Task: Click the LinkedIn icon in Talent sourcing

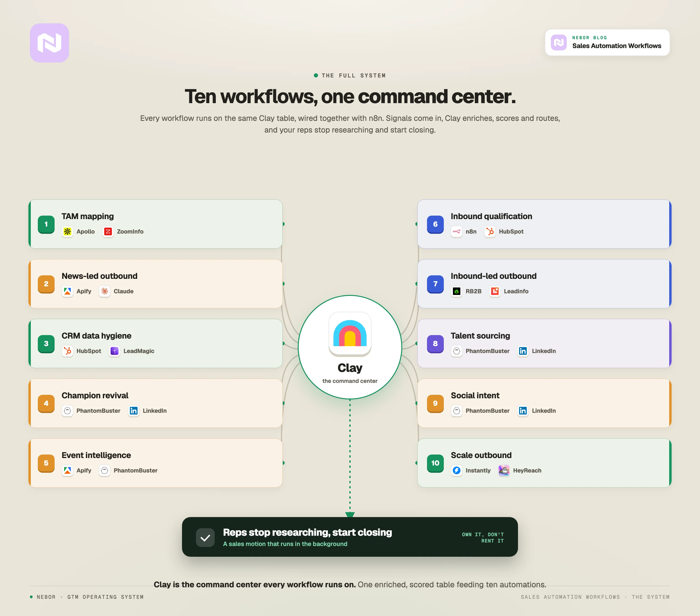Action: 523,351
